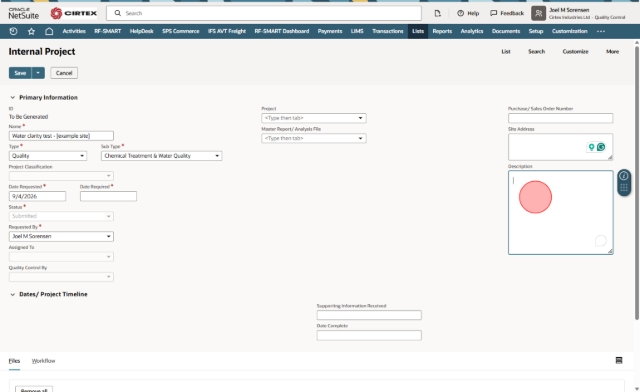This screenshot has width=640, height=392.
Task: Open the Customize link
Action: click(x=576, y=51)
